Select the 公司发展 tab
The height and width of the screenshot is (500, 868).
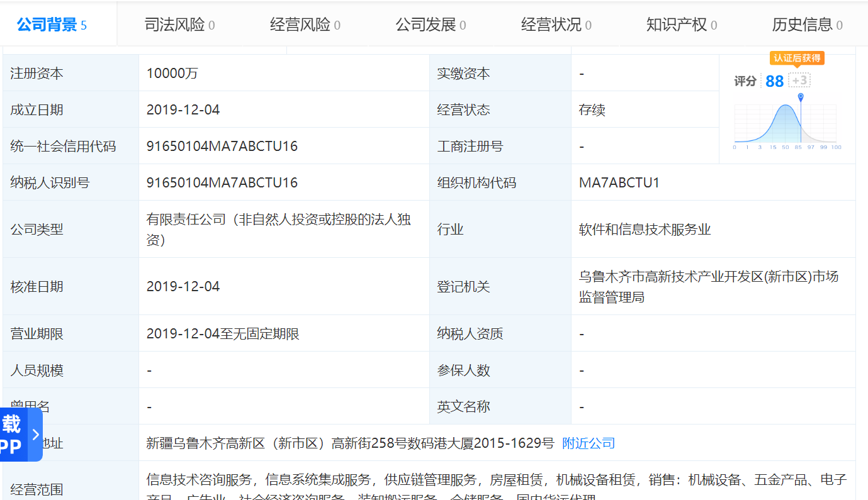pos(431,25)
